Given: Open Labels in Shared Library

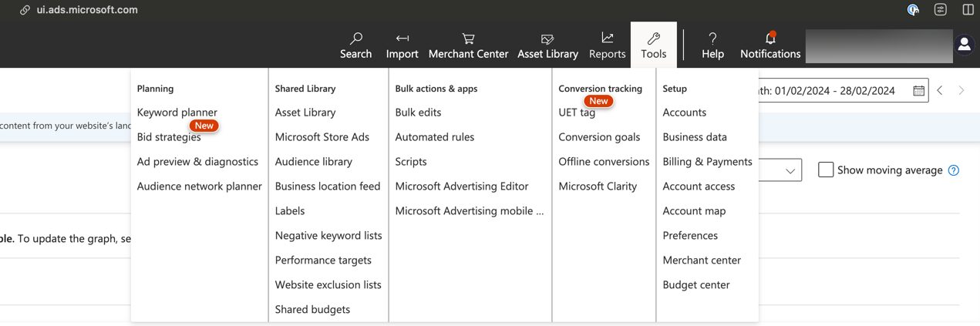Looking at the screenshot, I should point(290,211).
